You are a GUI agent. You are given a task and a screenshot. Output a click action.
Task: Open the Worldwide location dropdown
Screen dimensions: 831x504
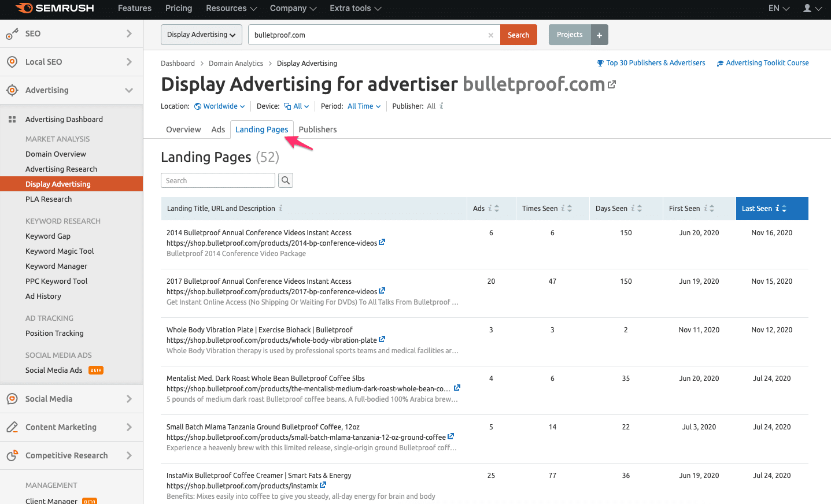(220, 106)
